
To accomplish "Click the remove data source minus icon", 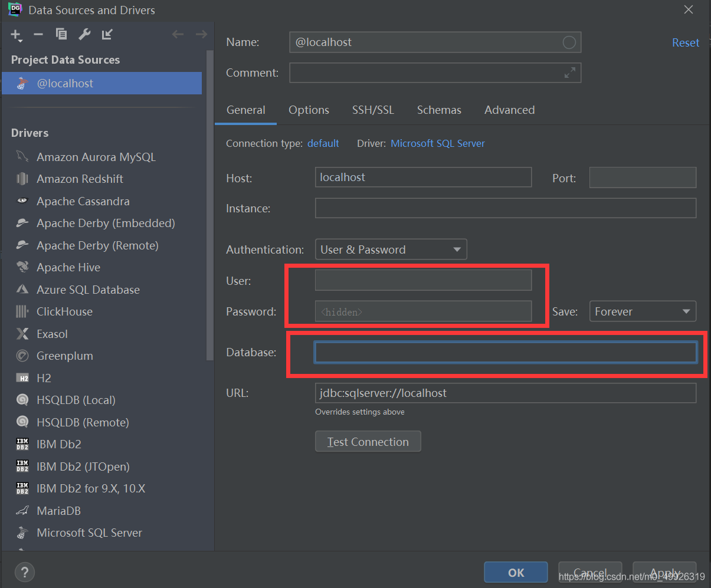I will click(38, 35).
